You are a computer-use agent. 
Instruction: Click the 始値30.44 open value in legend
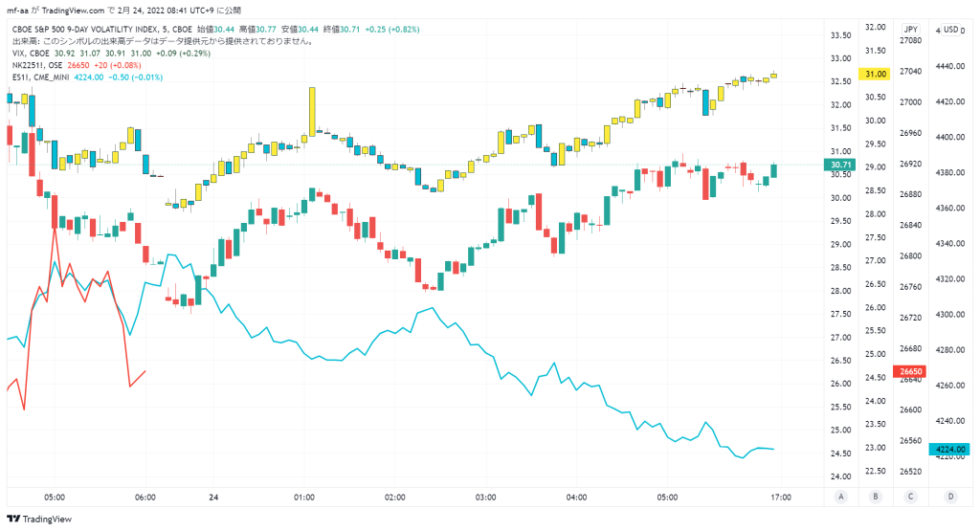tap(215, 30)
